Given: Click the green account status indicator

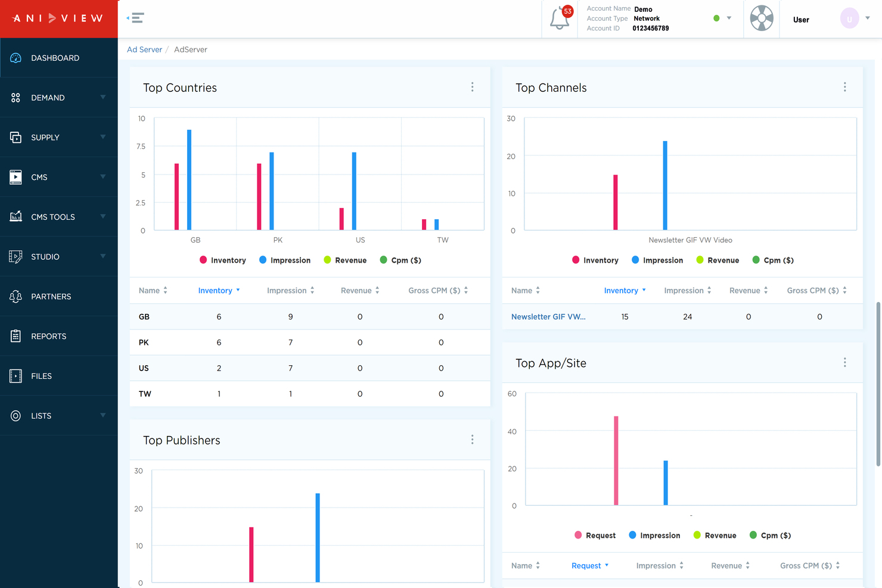Looking at the screenshot, I should coord(716,18).
